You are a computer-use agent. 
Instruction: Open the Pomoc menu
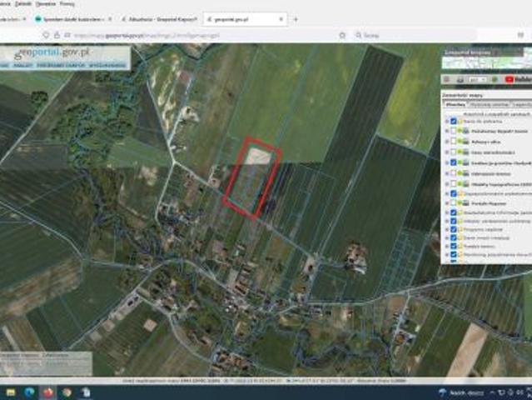(x=67, y=3)
